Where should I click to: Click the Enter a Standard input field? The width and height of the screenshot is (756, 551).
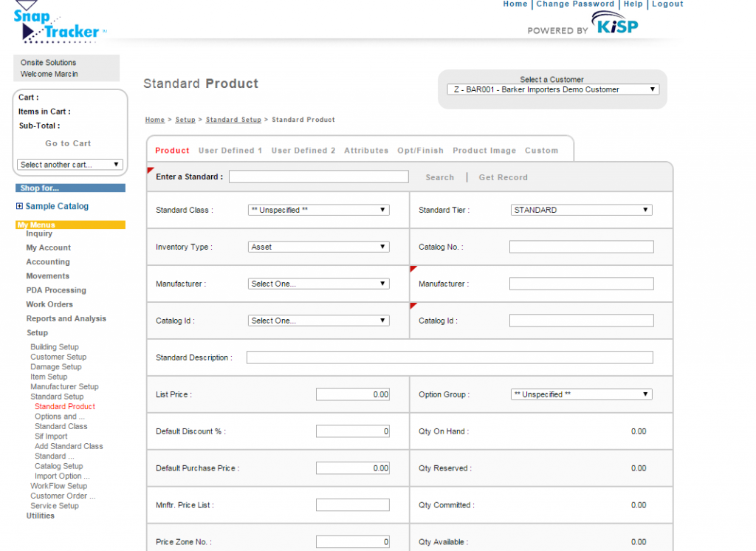click(318, 177)
